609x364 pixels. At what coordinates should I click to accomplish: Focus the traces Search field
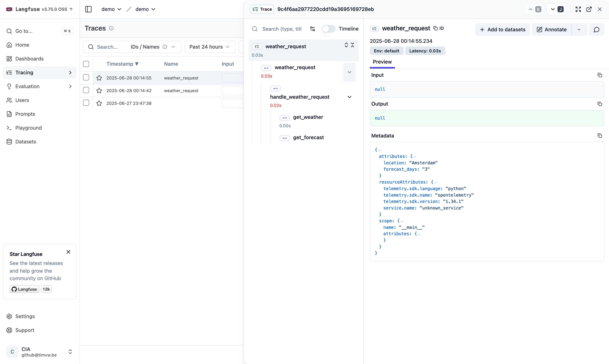[x=108, y=47]
